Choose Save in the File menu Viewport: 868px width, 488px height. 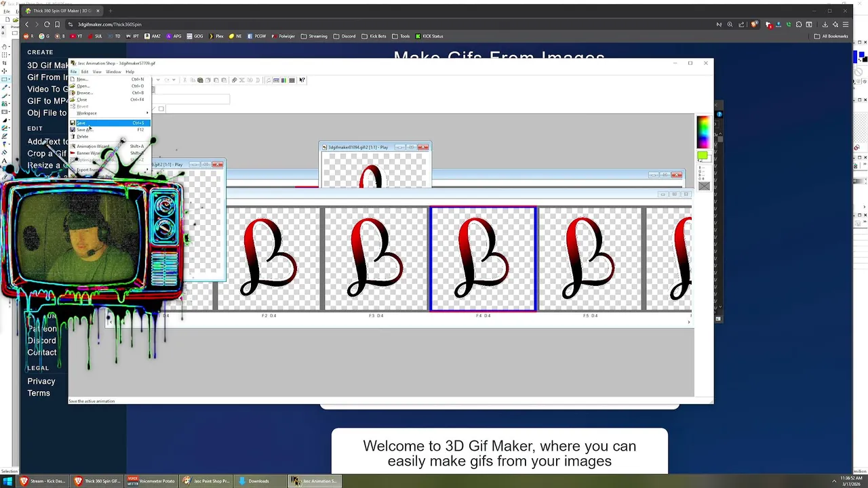(112, 123)
